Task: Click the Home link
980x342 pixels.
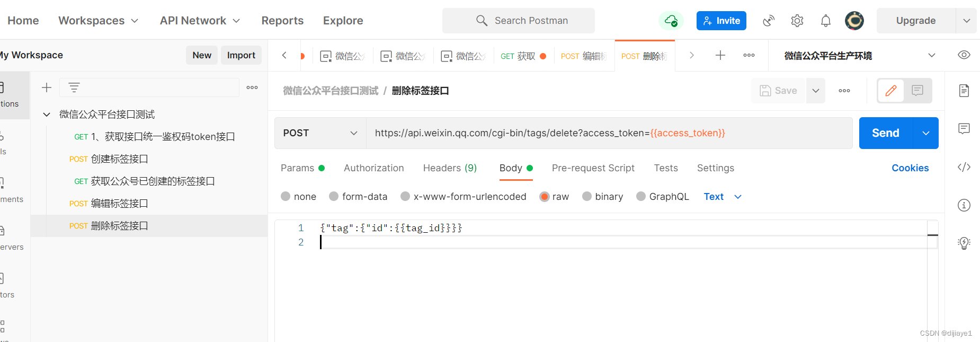Action: (x=23, y=21)
